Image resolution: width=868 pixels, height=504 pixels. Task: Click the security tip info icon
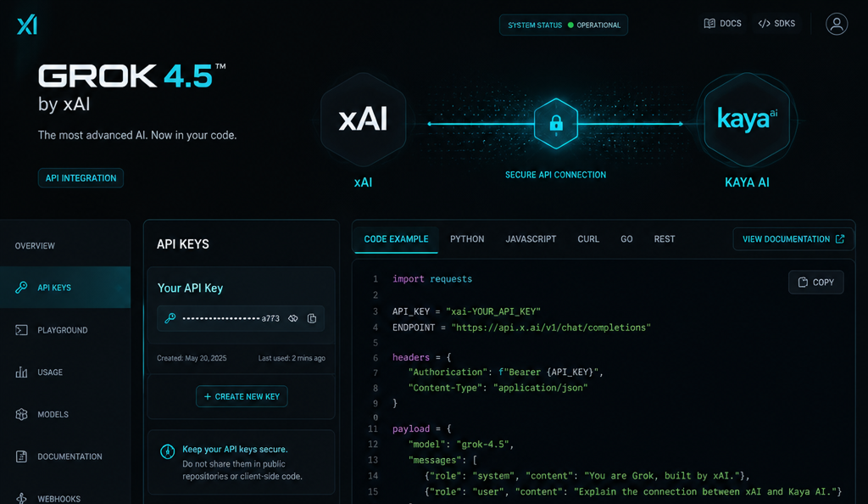(167, 451)
